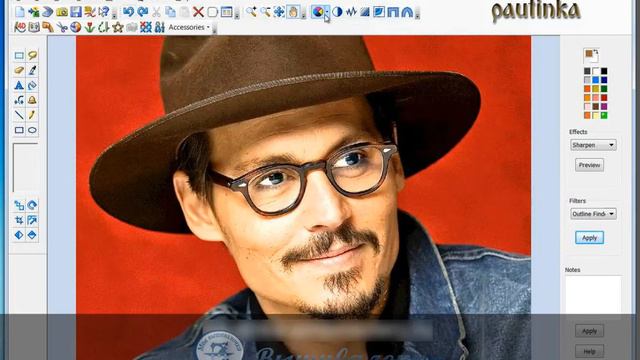
Task: Open the Accessories dropdown menu
Action: click(x=189, y=27)
